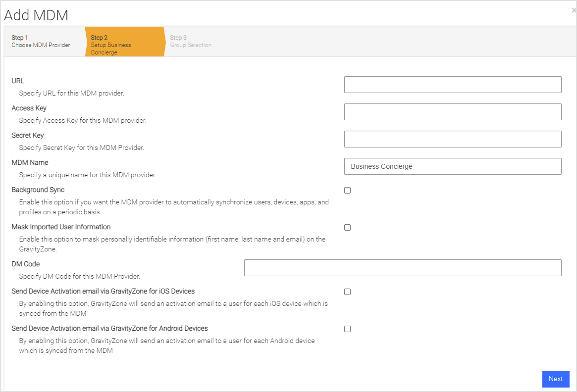Close the Add MDM dialog
Image resolution: width=577 pixels, height=392 pixels.
(x=573, y=10)
